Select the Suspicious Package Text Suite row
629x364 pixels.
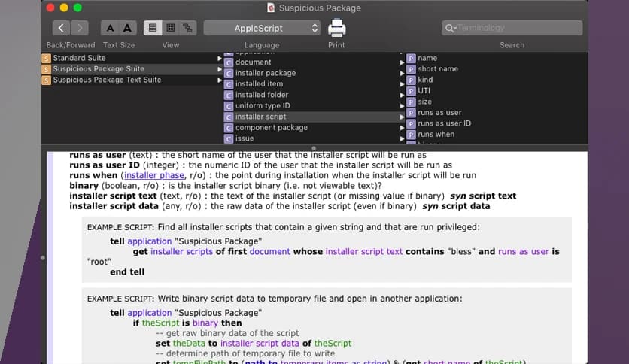pyautogui.click(x=132, y=80)
